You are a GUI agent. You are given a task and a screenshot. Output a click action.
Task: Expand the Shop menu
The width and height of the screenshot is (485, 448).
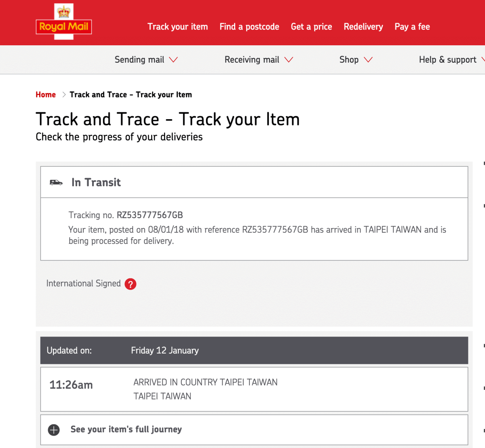[x=356, y=60]
